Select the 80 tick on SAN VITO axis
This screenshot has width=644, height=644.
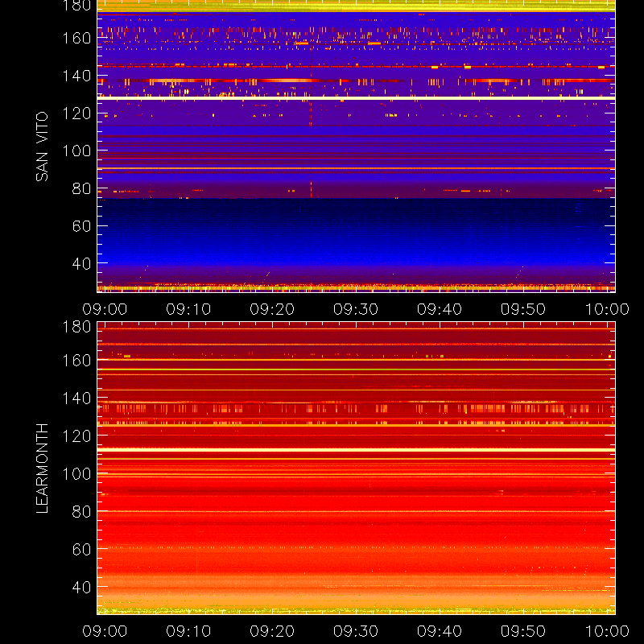[81, 188]
